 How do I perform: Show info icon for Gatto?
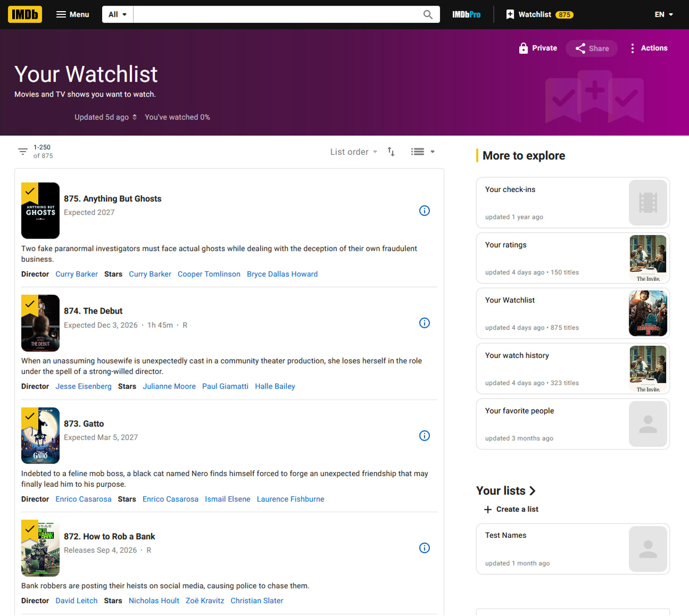pos(424,436)
